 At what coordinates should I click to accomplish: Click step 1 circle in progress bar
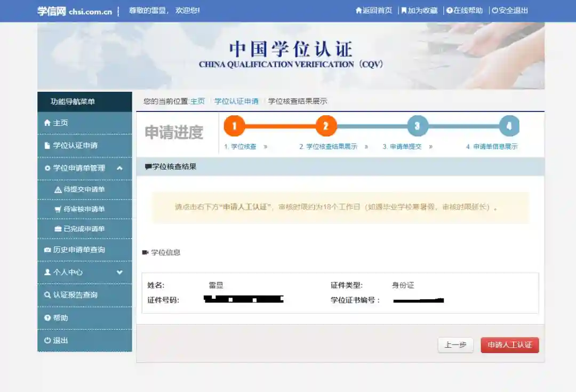tap(234, 126)
